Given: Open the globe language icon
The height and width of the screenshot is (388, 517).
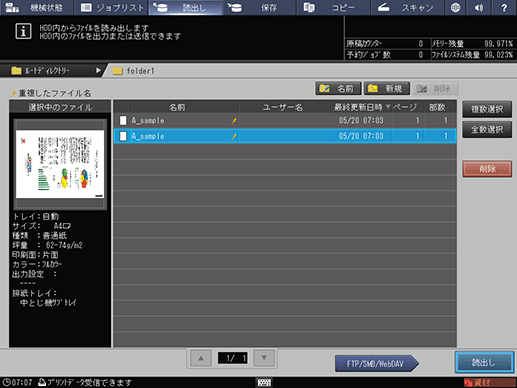Looking at the screenshot, I should point(455,7).
